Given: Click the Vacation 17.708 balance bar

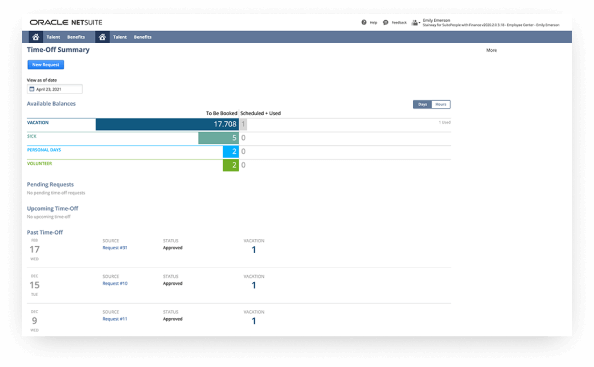Looking at the screenshot, I should (167, 124).
